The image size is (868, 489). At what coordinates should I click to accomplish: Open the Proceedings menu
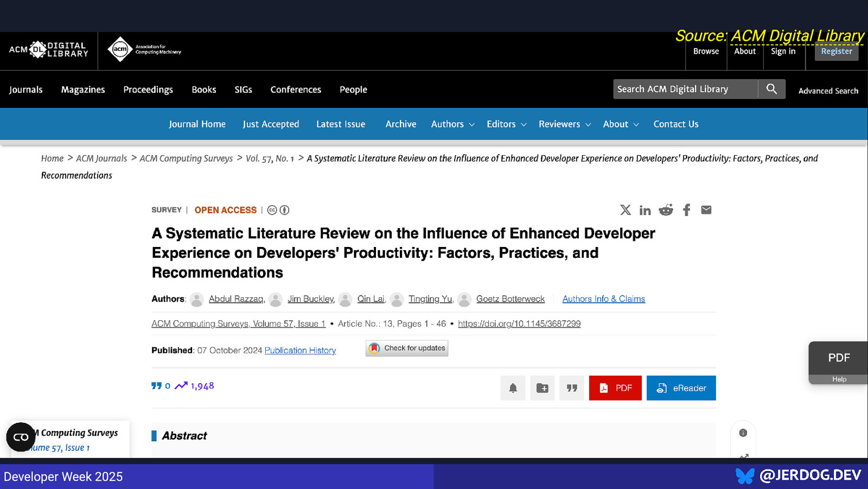(148, 90)
